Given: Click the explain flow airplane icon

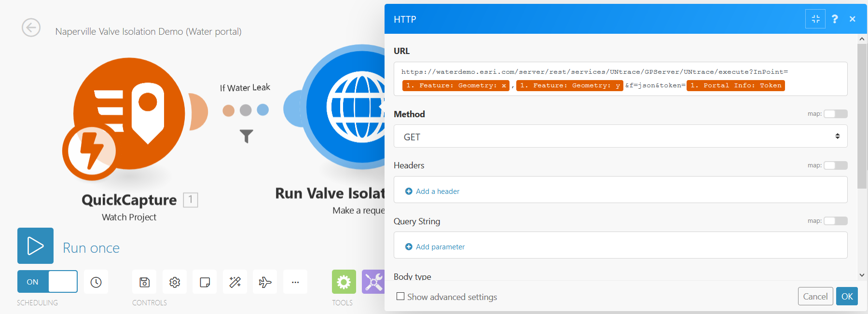Looking at the screenshot, I should 265,282.
